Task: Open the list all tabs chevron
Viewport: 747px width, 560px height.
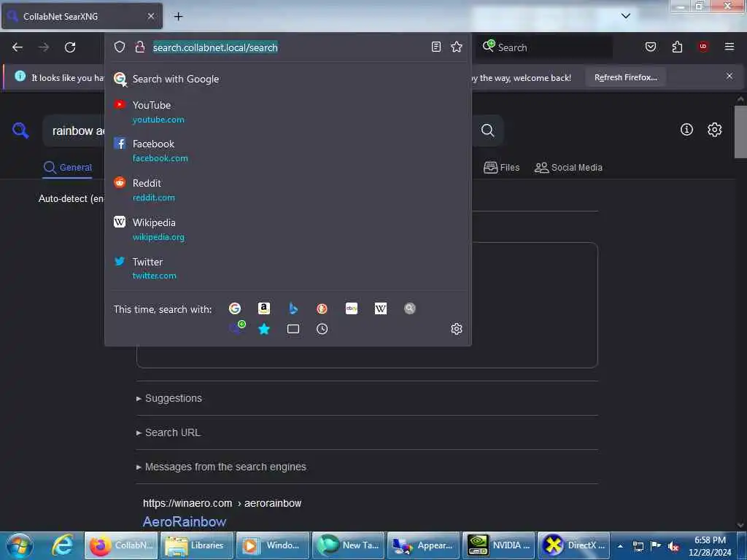Action: point(626,16)
